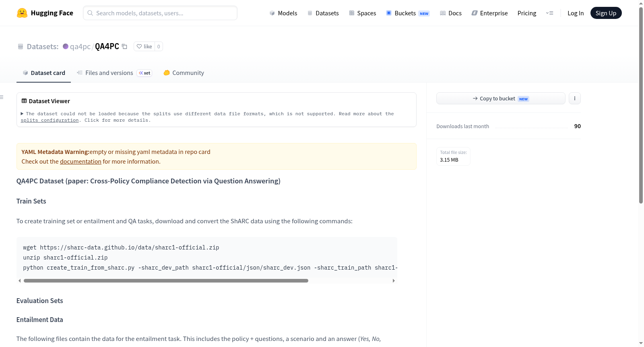Click scroll-right arrow in the code block
This screenshot has height=347, width=644.
tap(394, 281)
